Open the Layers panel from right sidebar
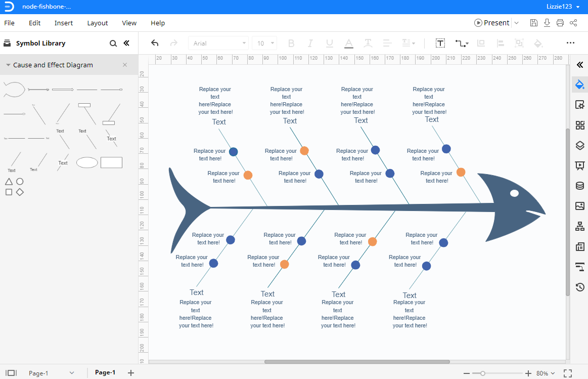 pyautogui.click(x=579, y=145)
